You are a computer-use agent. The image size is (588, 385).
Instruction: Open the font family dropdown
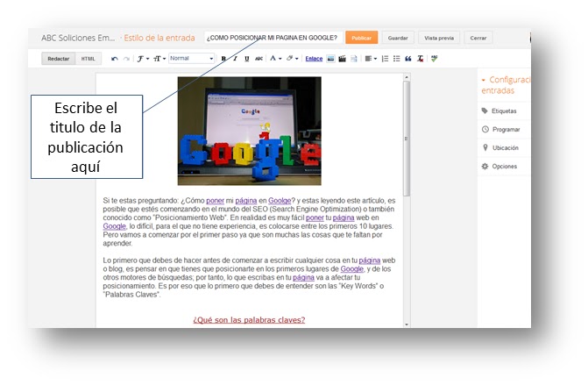coord(143,59)
